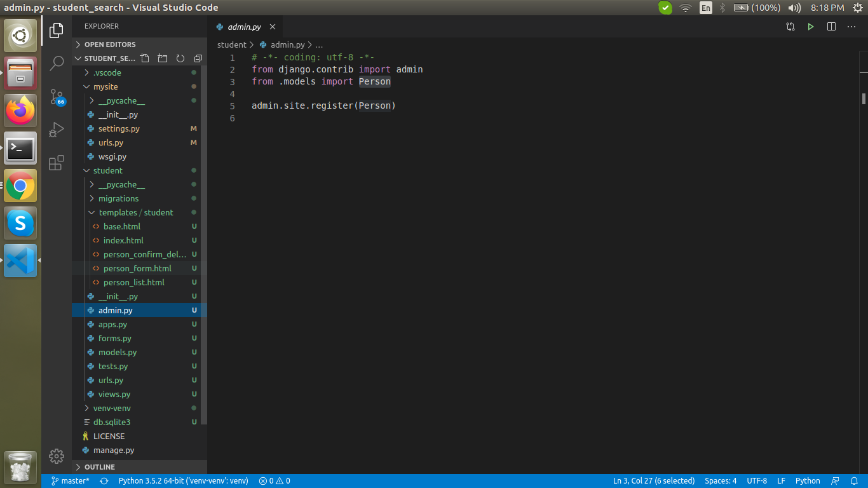Refresh the Explorer file tree
Image resolution: width=868 pixels, height=488 pixels.
(180, 58)
